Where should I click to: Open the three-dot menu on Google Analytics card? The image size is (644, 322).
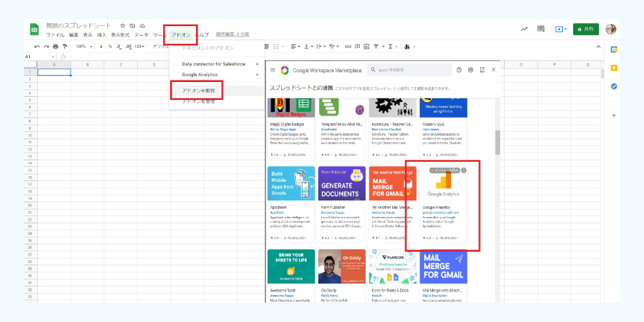(x=464, y=170)
